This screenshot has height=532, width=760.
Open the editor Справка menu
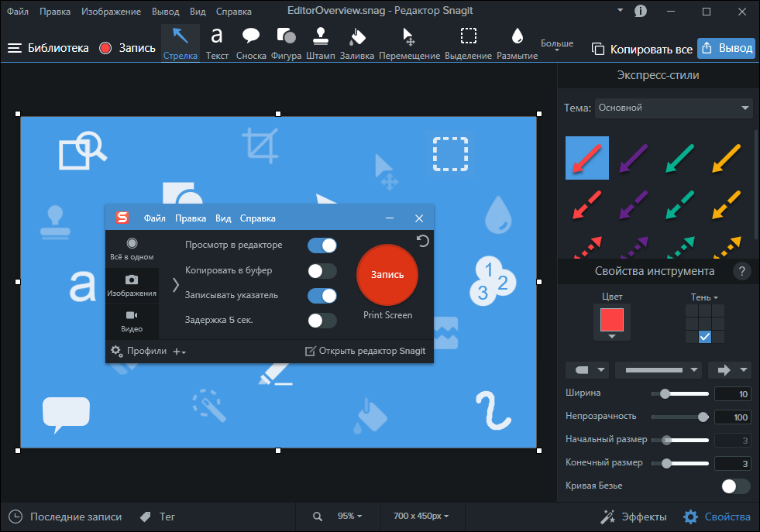(234, 11)
